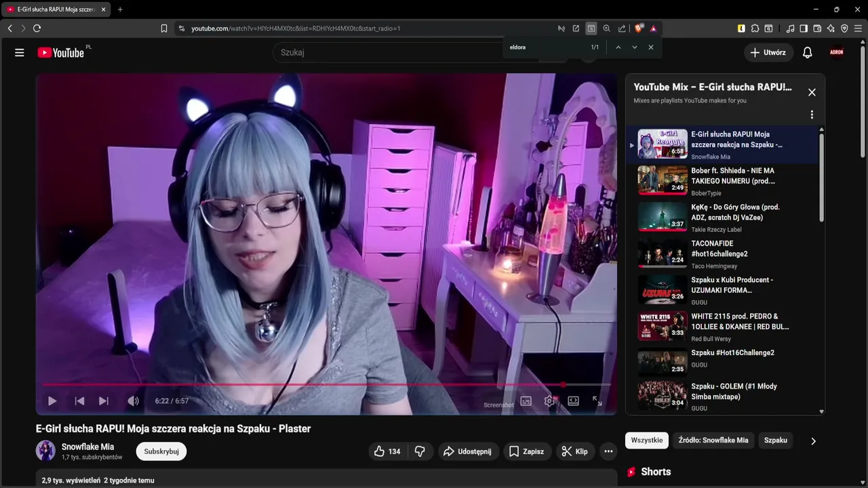The height and width of the screenshot is (488, 868).
Task: Open the player settings gear
Action: [x=549, y=401]
